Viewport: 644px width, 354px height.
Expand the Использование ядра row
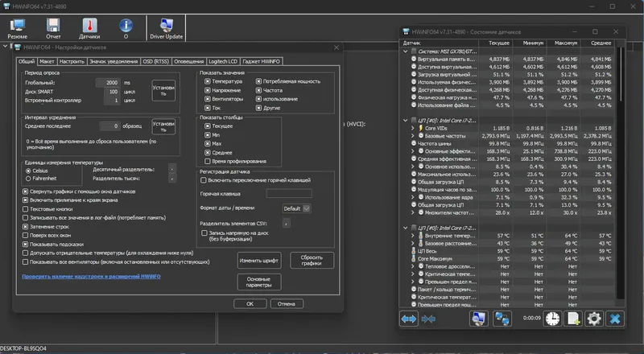click(x=413, y=197)
